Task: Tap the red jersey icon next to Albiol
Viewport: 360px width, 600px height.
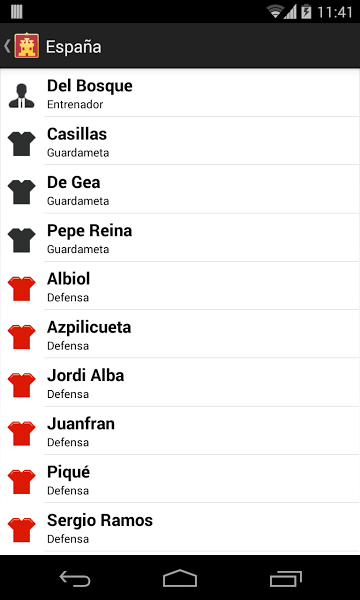Action: [x=22, y=289]
